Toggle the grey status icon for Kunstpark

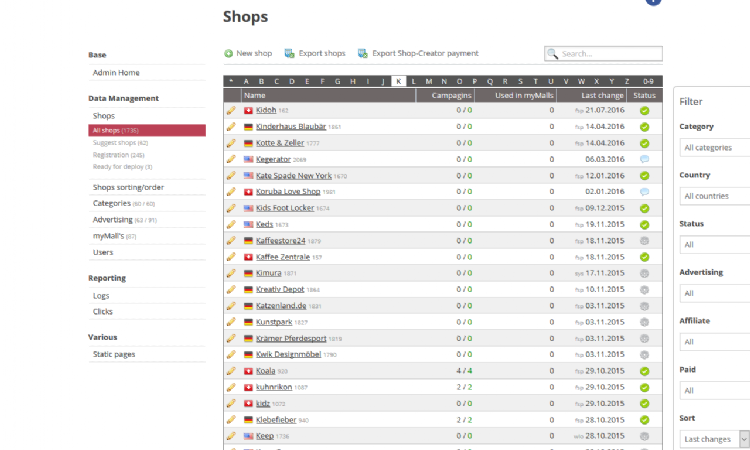click(x=644, y=322)
